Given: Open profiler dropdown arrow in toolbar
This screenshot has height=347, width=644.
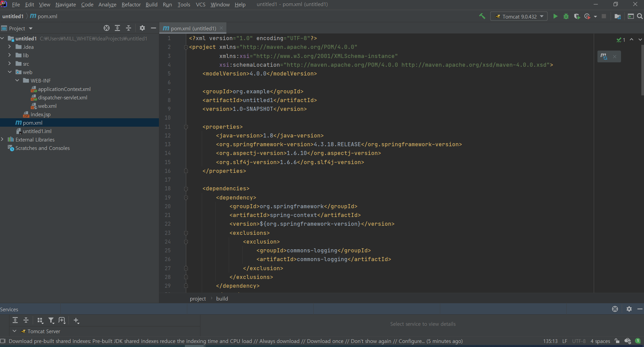Looking at the screenshot, I should click(595, 17).
